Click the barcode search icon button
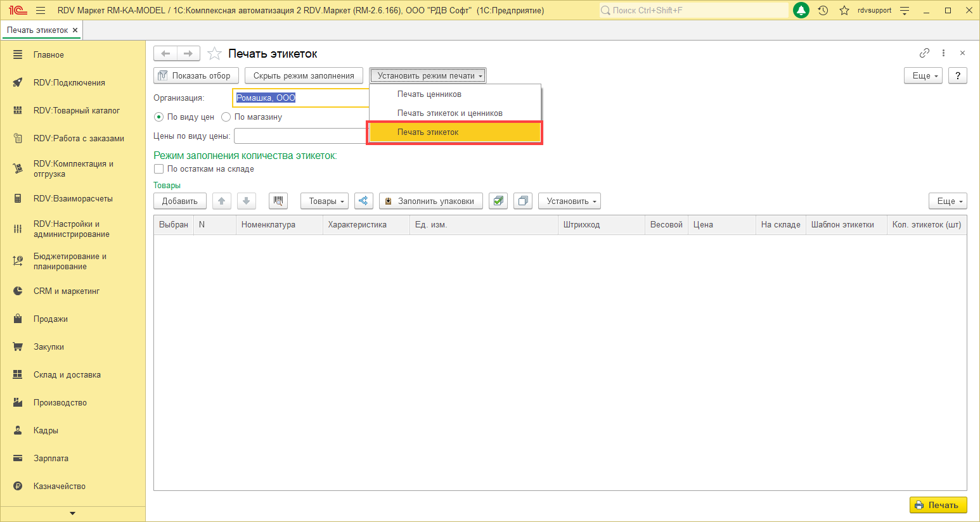The image size is (980, 522). tap(278, 201)
